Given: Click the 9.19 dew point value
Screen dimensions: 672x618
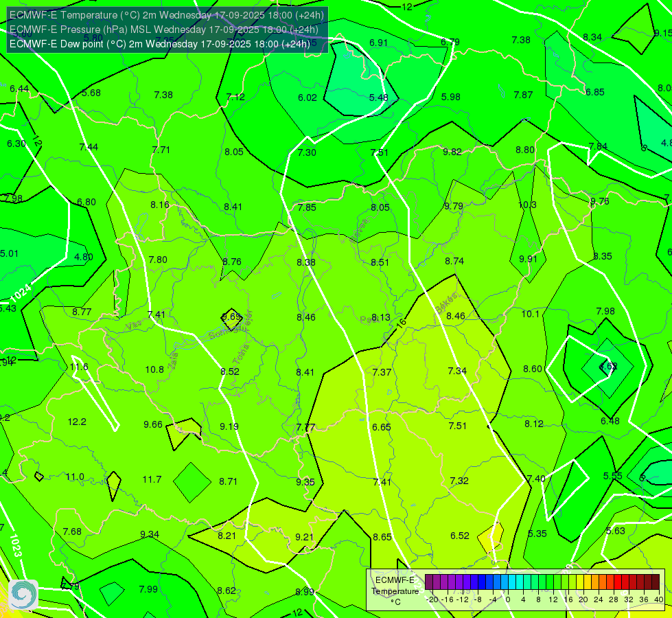Looking at the screenshot, I should click(229, 426).
